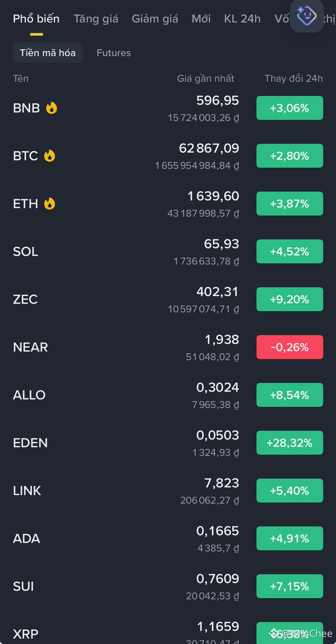
Task: Sort by Thay đổi 24h column
Action: coord(294,78)
